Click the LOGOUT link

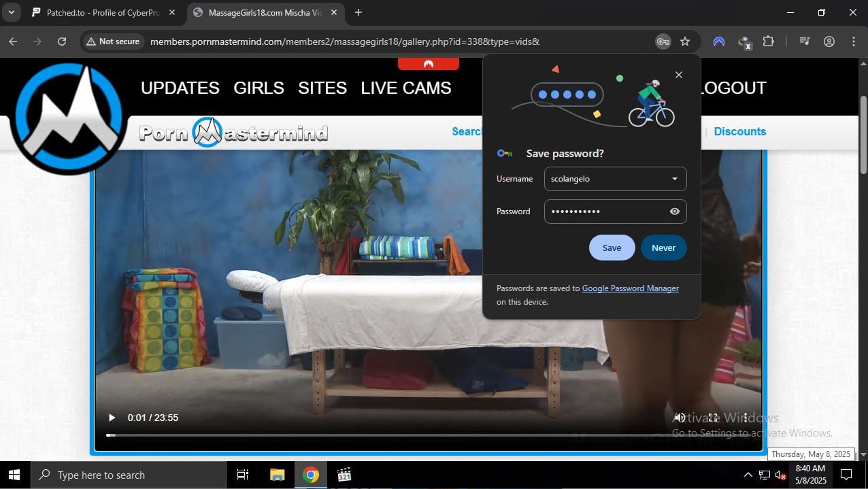(x=733, y=88)
